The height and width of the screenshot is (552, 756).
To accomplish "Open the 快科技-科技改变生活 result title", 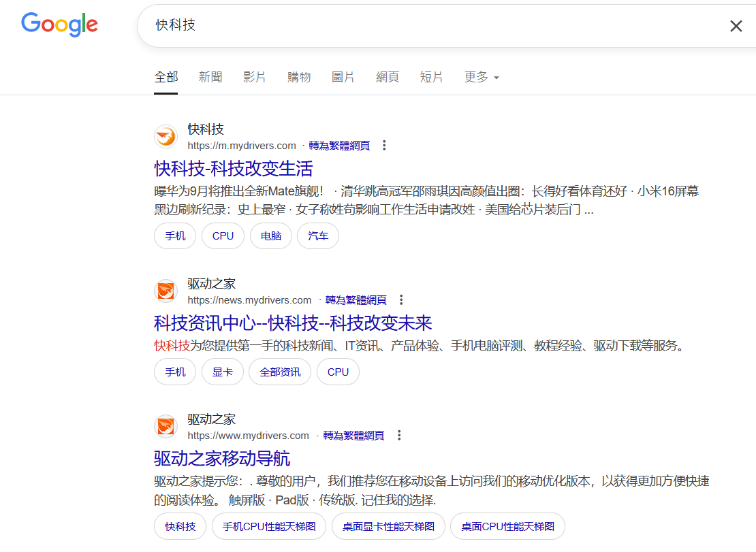I will (x=234, y=169).
